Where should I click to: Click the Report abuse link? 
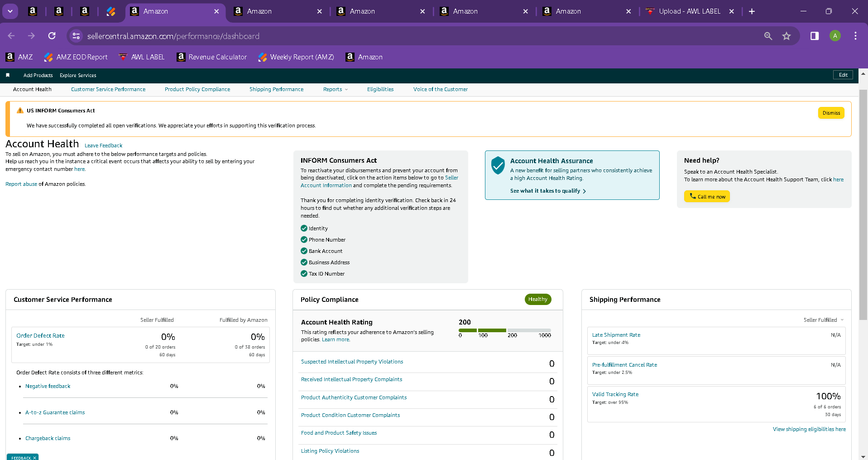[21, 184]
